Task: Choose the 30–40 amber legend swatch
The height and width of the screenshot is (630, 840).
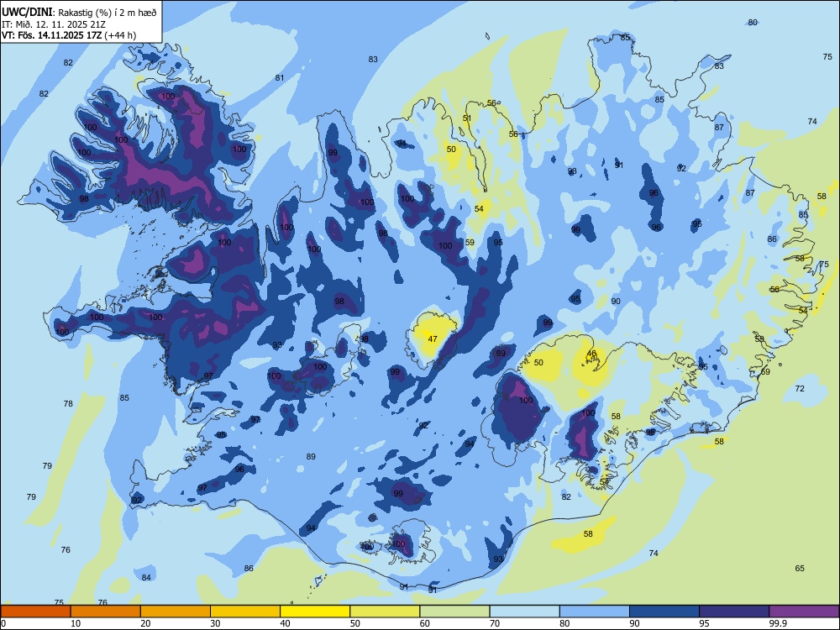Action: point(245,612)
